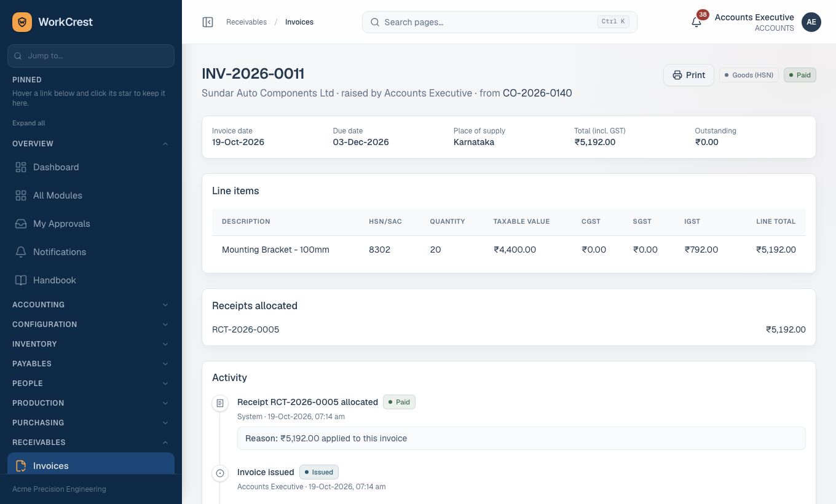Click the printer icon on Print button
836x504 pixels.
[677, 75]
